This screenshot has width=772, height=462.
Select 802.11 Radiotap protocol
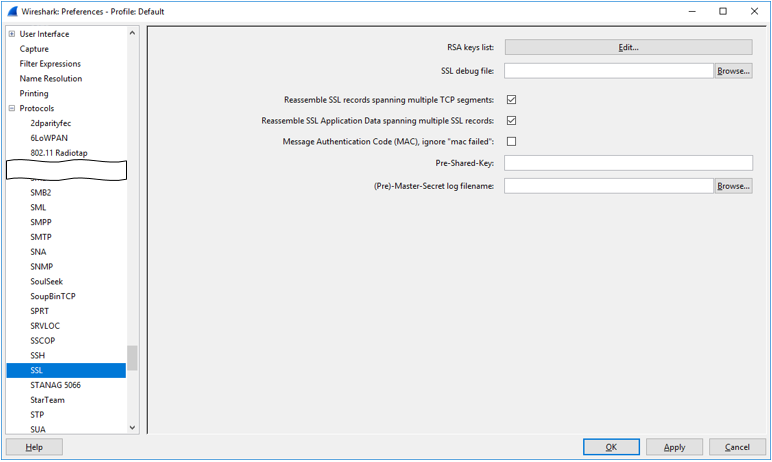(59, 153)
